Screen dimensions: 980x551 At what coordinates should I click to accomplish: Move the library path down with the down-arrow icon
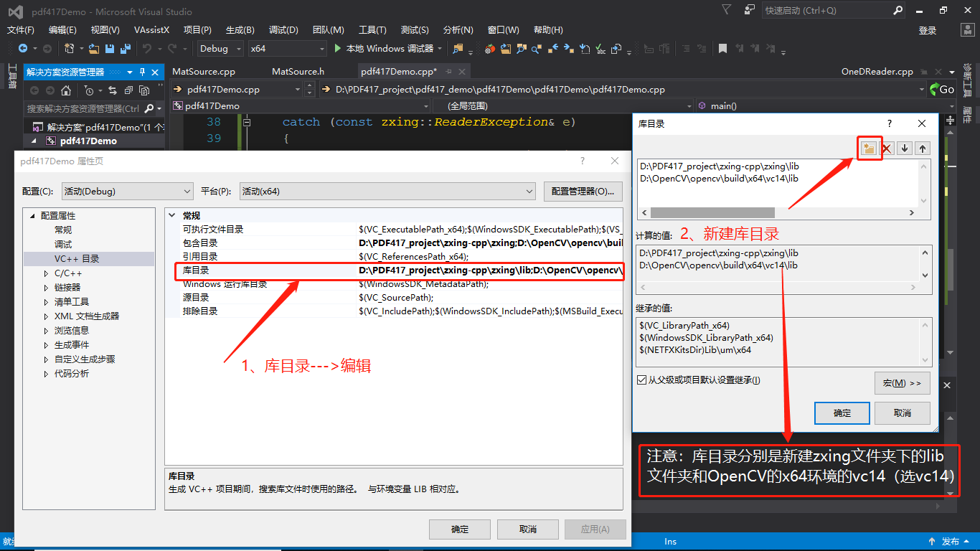905,148
